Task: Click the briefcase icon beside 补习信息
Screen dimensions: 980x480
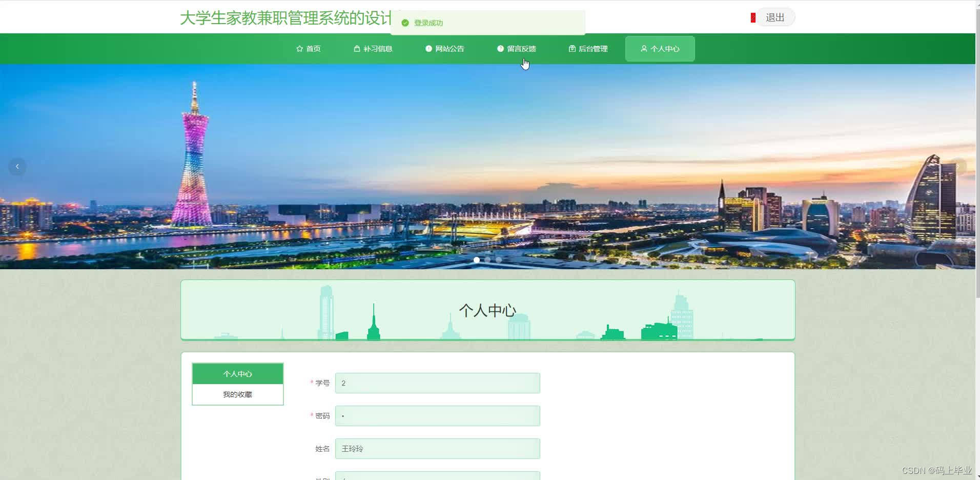Action: 357,48
